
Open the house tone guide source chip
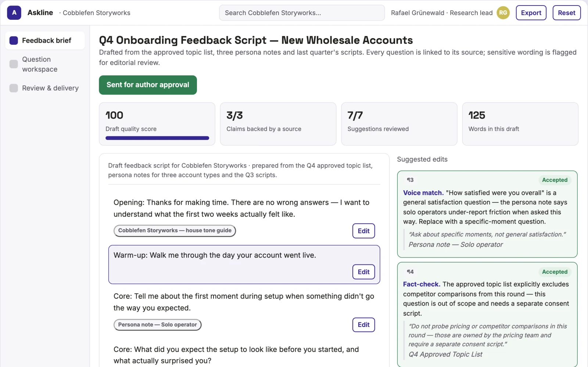[x=175, y=230]
